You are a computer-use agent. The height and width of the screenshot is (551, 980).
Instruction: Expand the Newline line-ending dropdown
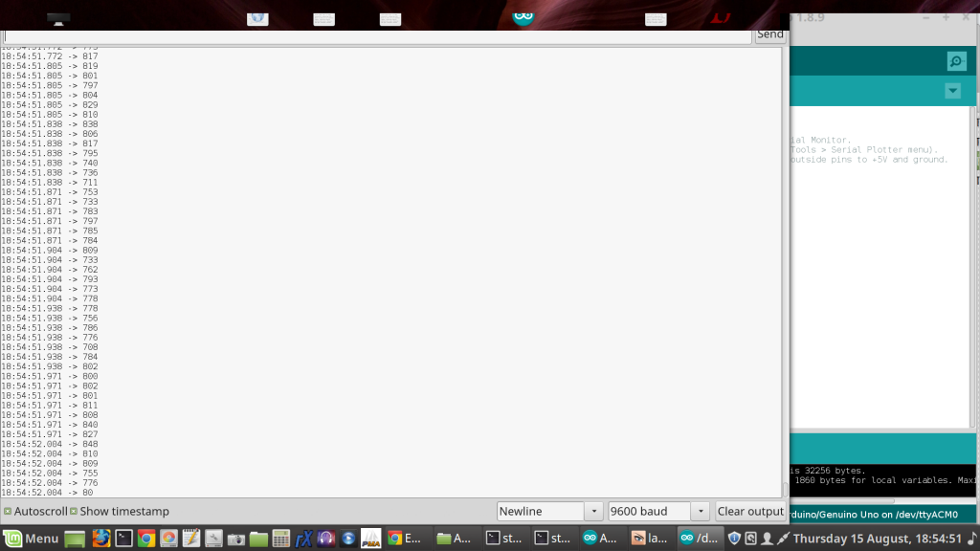point(550,512)
